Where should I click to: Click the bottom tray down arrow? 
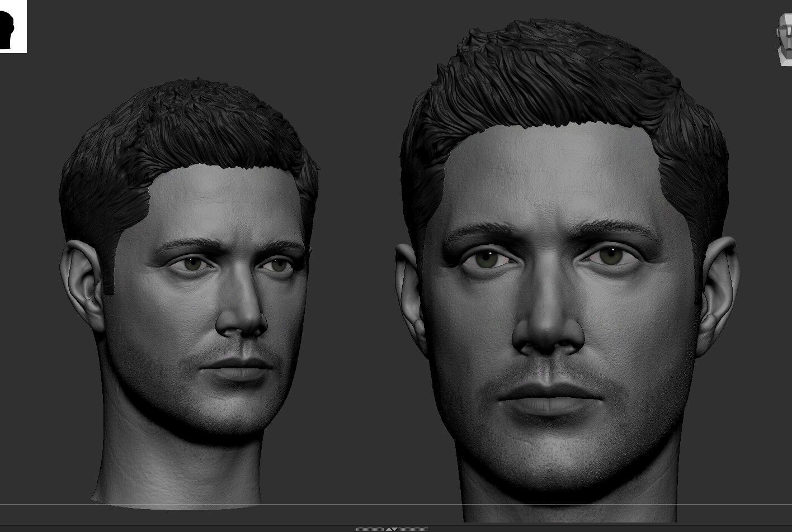coord(394,529)
